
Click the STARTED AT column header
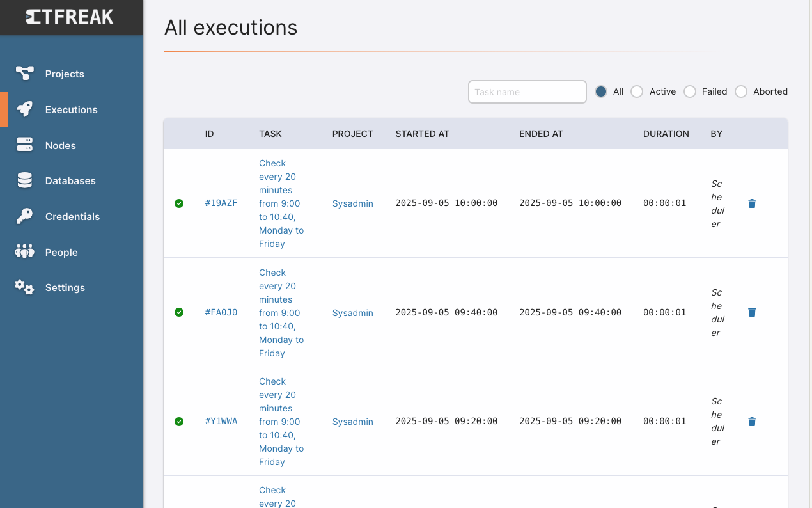[423, 134]
